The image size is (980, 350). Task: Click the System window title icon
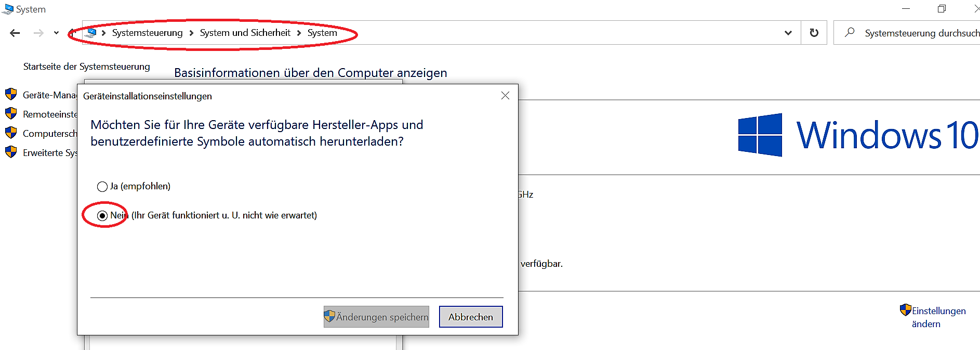coord(8,9)
